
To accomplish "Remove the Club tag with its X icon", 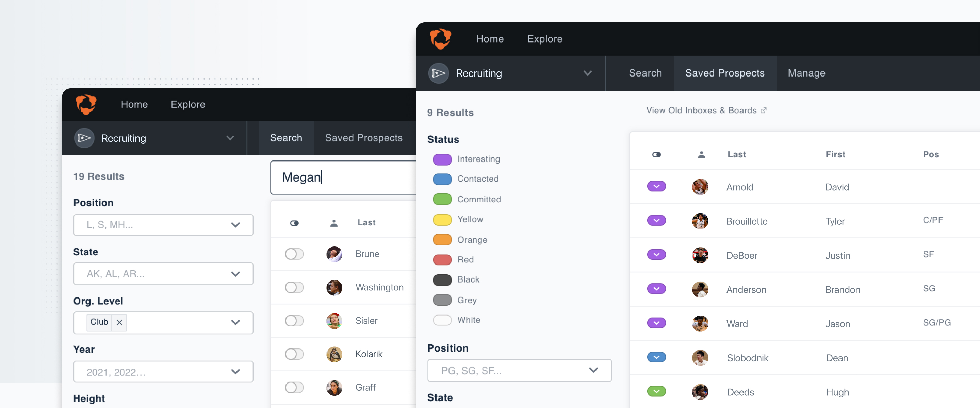I will (119, 322).
